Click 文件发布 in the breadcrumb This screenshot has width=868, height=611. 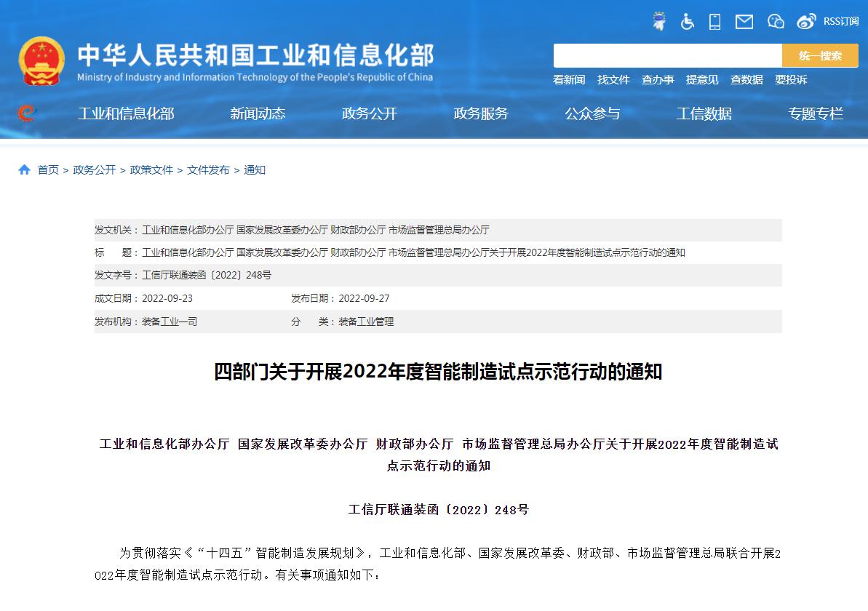point(208,170)
